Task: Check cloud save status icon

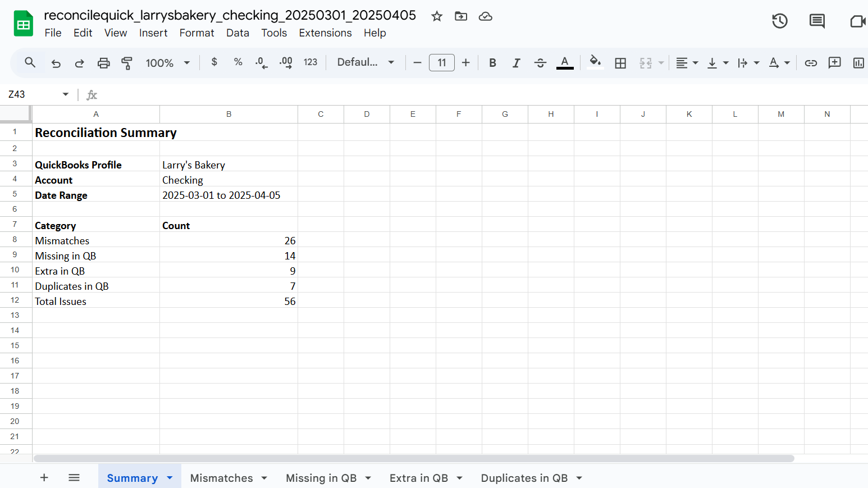Action: tap(486, 16)
